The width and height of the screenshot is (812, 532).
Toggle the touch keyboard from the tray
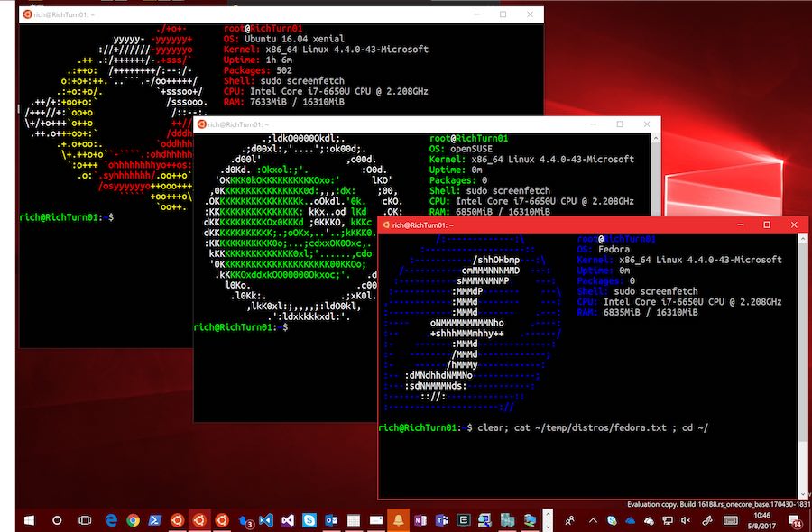[729, 520]
